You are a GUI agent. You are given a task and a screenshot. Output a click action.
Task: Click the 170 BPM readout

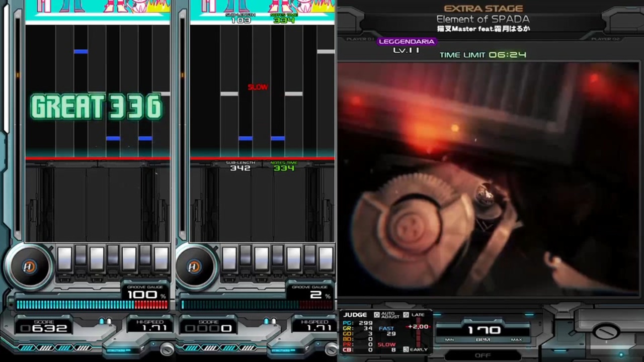484,330
